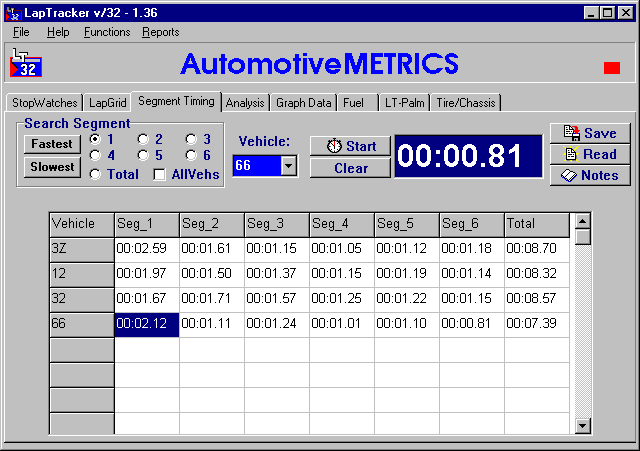Open the File menu
Viewport: 640px width, 451px height.
[21, 32]
